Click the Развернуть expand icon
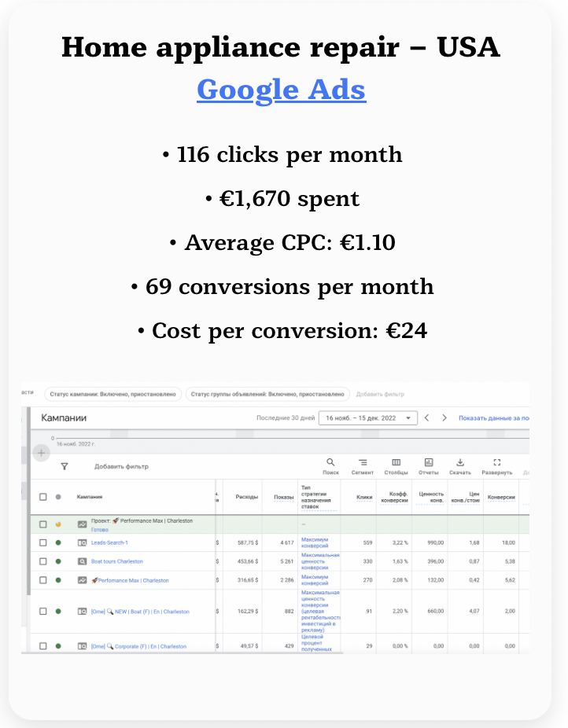Viewport: 568px width, 728px height. tap(496, 463)
